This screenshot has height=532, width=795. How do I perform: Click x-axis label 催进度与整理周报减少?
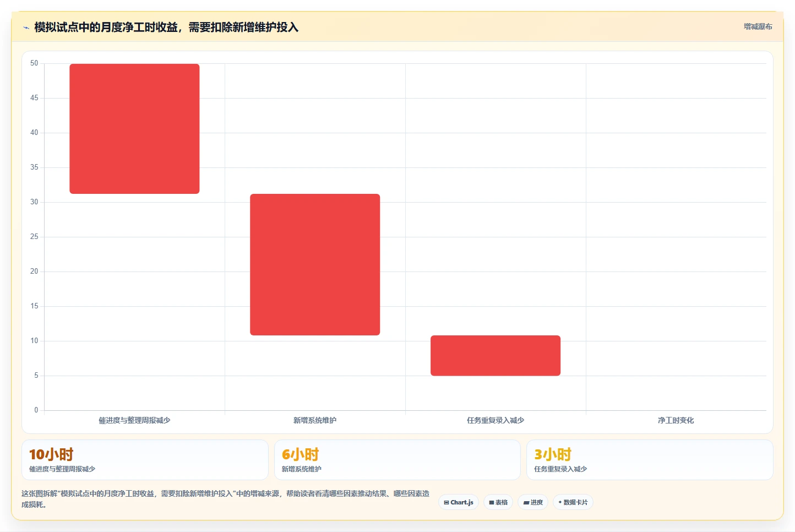point(134,420)
